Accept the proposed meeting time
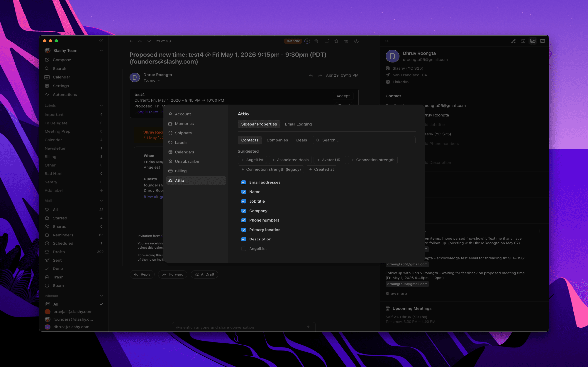Viewport: 588px width, 367px height. pos(343,96)
